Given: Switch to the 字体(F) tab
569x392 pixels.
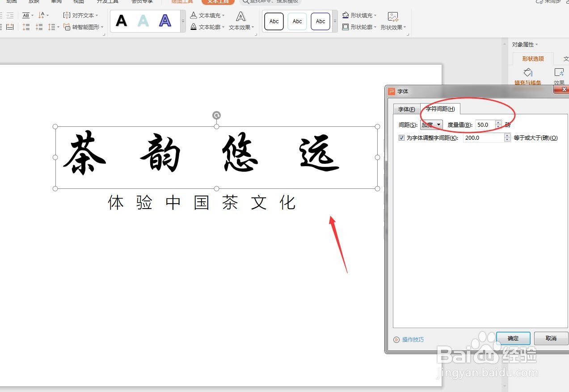Looking at the screenshot, I should (407, 109).
